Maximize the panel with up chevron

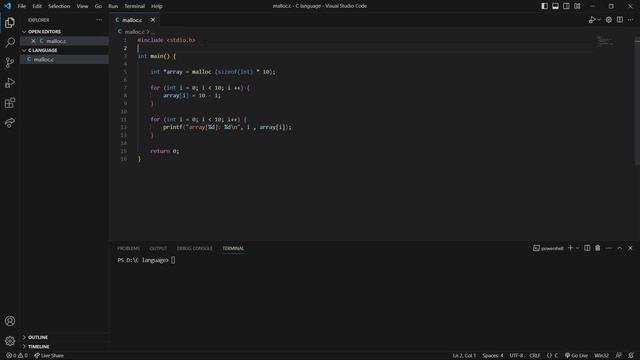point(620,248)
